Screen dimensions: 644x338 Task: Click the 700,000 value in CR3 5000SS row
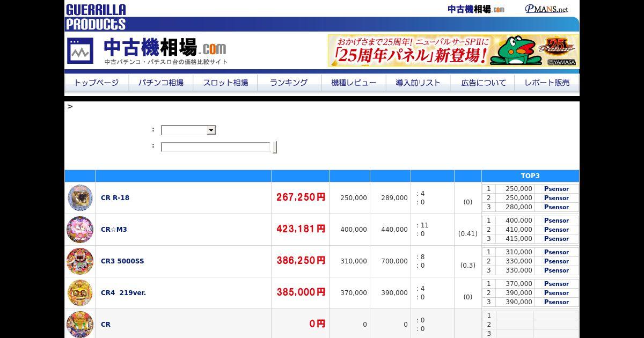pos(394,261)
